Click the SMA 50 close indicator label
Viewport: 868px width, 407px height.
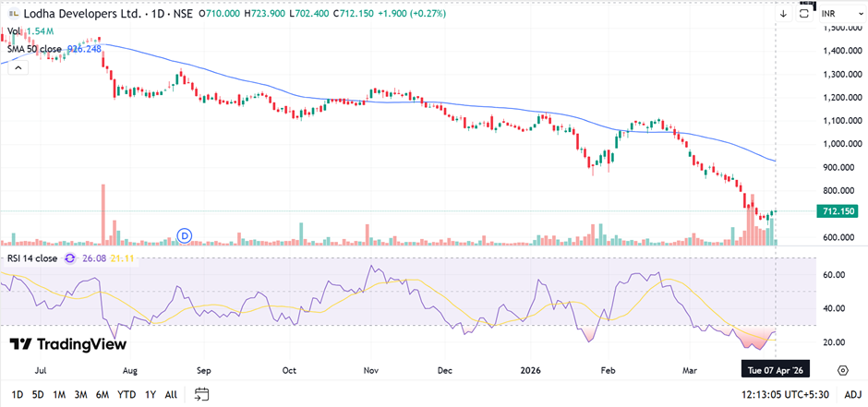click(x=34, y=49)
